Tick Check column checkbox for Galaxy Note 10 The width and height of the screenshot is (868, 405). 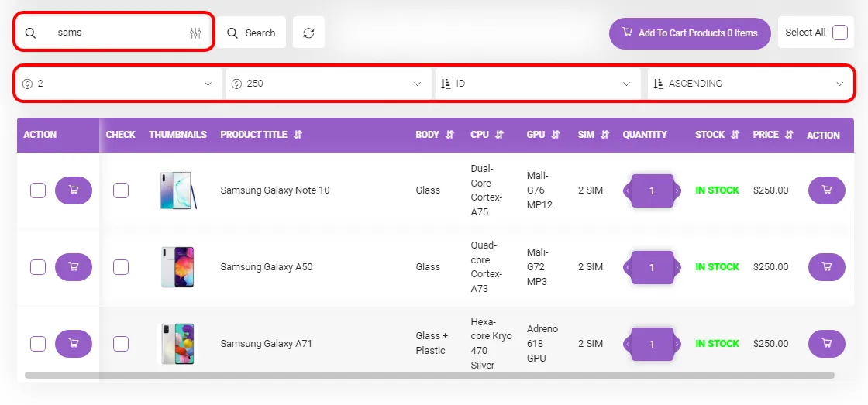(x=121, y=190)
